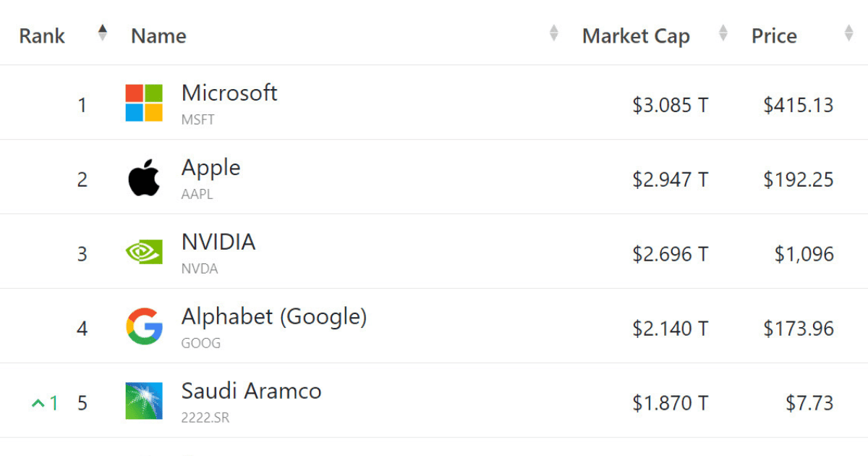This screenshot has height=456, width=868.
Task: Click the MSFT ticker symbol
Action: pyautogui.click(x=197, y=119)
